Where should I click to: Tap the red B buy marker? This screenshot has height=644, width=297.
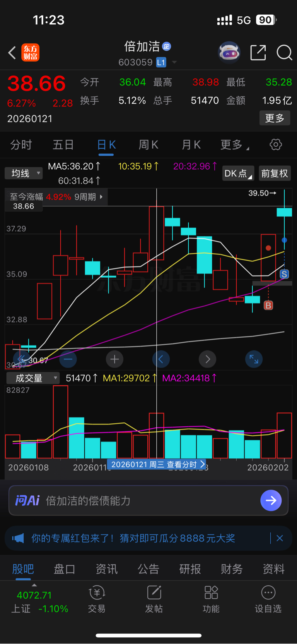pyautogui.click(x=268, y=306)
